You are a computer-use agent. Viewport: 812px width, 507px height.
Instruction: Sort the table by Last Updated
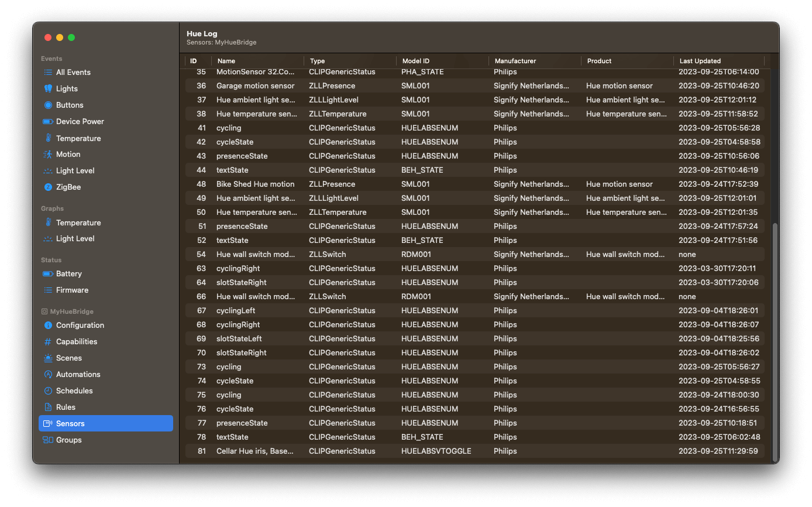(700, 61)
